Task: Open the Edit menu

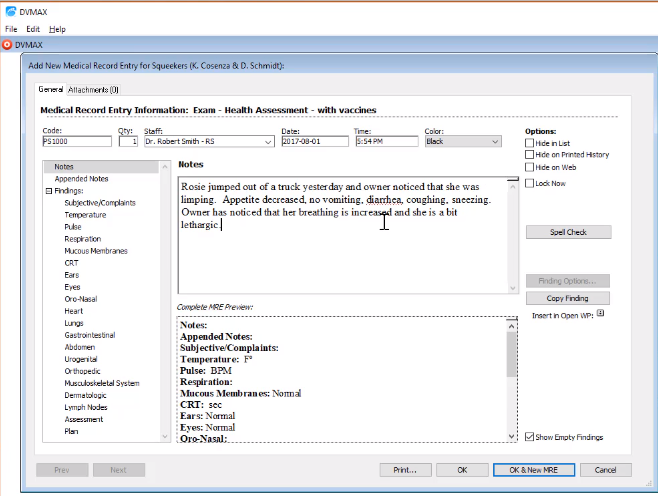Action: pyautogui.click(x=33, y=29)
